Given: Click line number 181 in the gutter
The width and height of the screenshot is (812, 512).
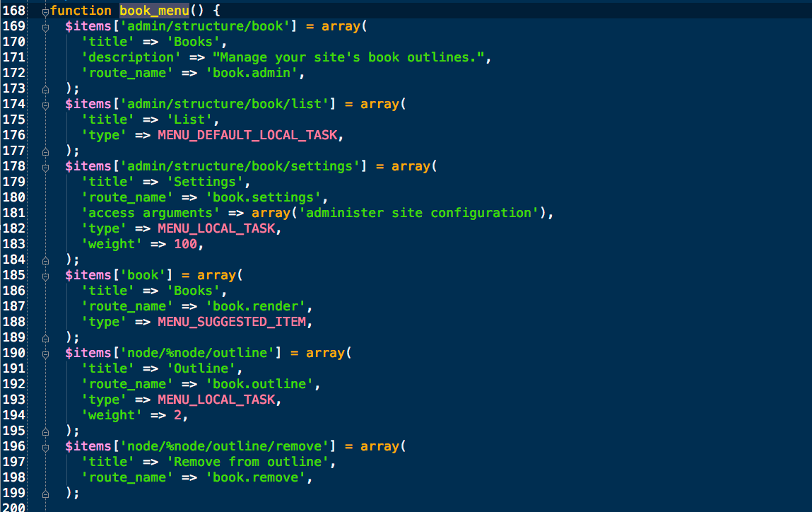Looking at the screenshot, I should pyautogui.click(x=14, y=214).
